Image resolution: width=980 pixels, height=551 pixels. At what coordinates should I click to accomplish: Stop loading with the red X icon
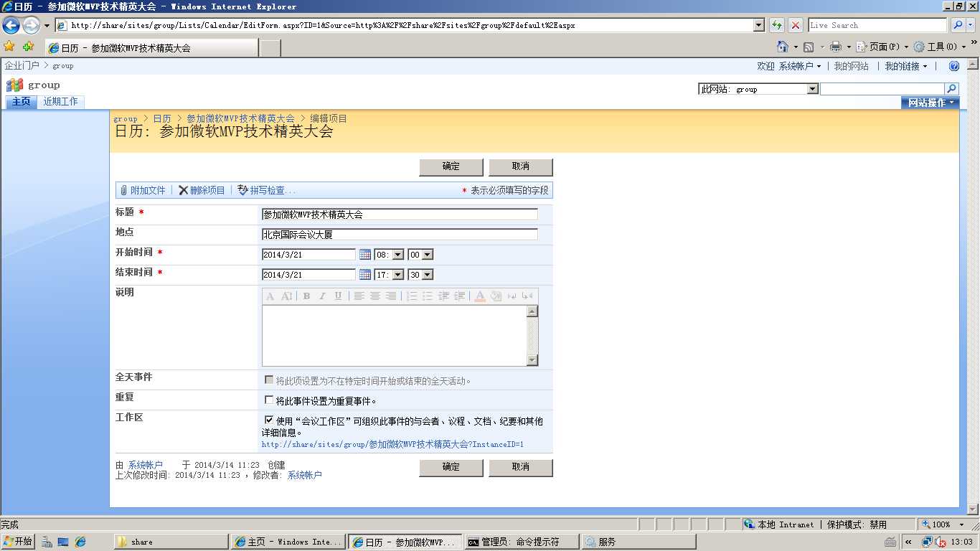click(796, 25)
